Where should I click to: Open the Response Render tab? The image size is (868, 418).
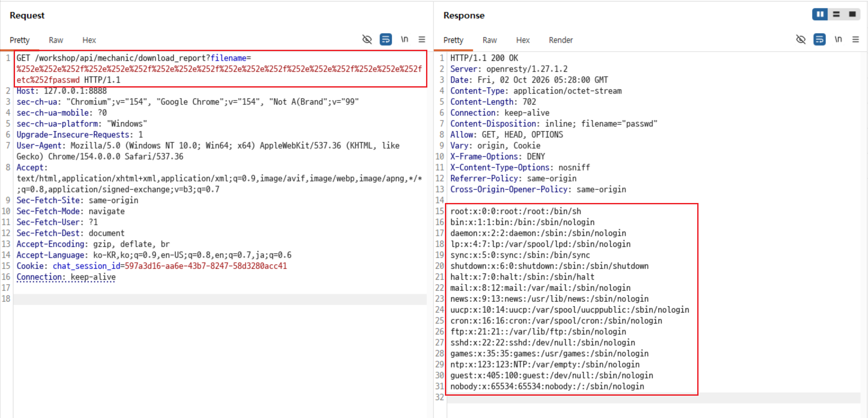561,40
